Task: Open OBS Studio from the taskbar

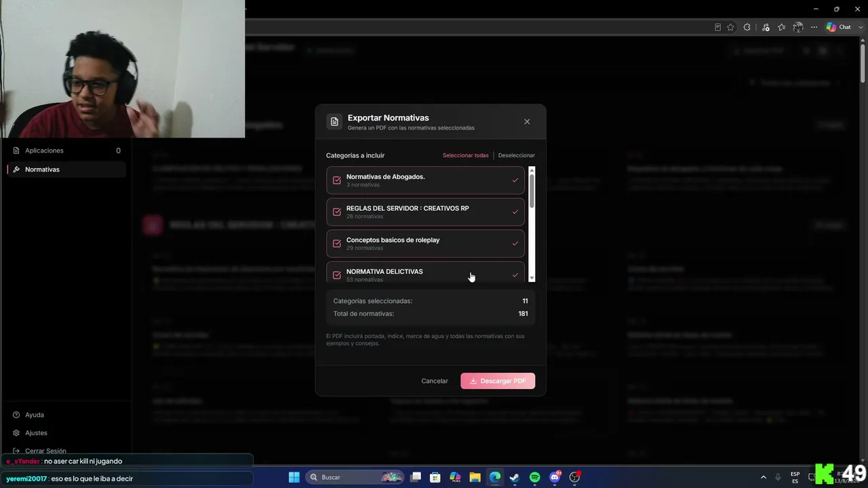Action: tap(574, 477)
